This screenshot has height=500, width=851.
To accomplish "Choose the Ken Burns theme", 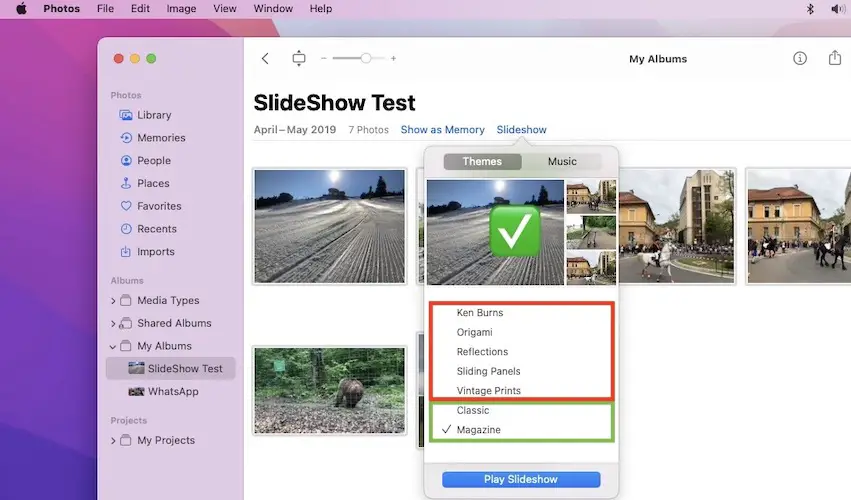I will click(x=480, y=313).
